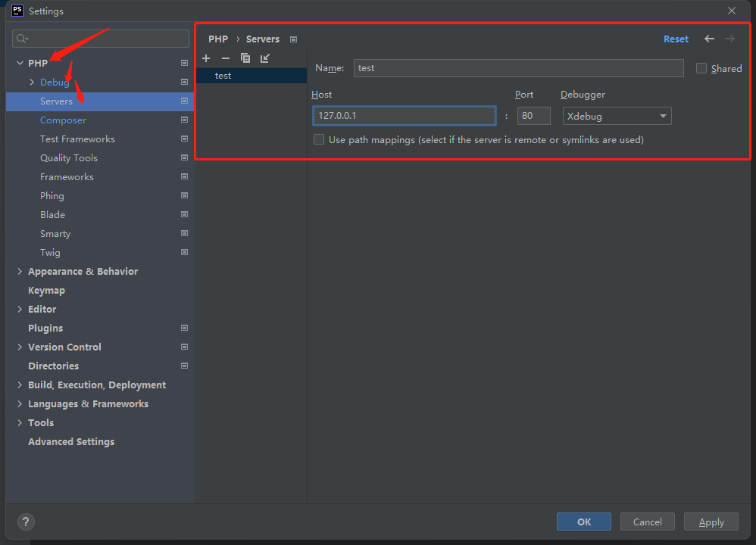The height and width of the screenshot is (545, 756).
Task: Add a new server with the plus icon
Action: [x=206, y=58]
